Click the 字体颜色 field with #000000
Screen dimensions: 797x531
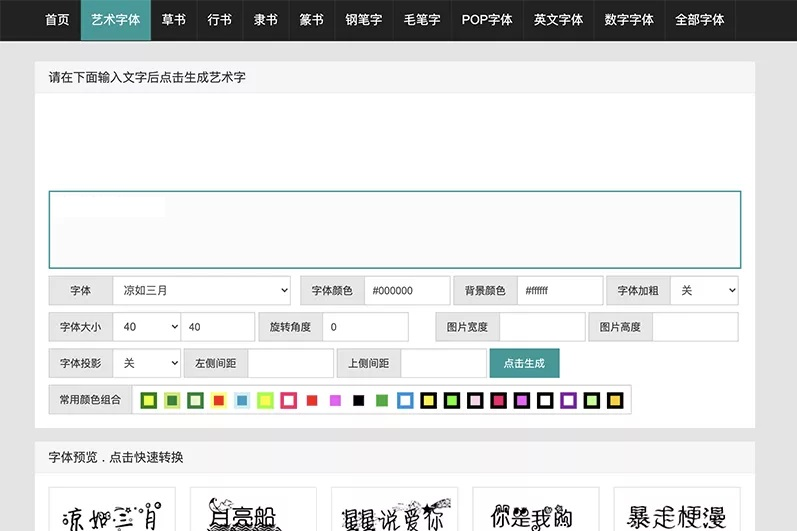[x=407, y=291]
